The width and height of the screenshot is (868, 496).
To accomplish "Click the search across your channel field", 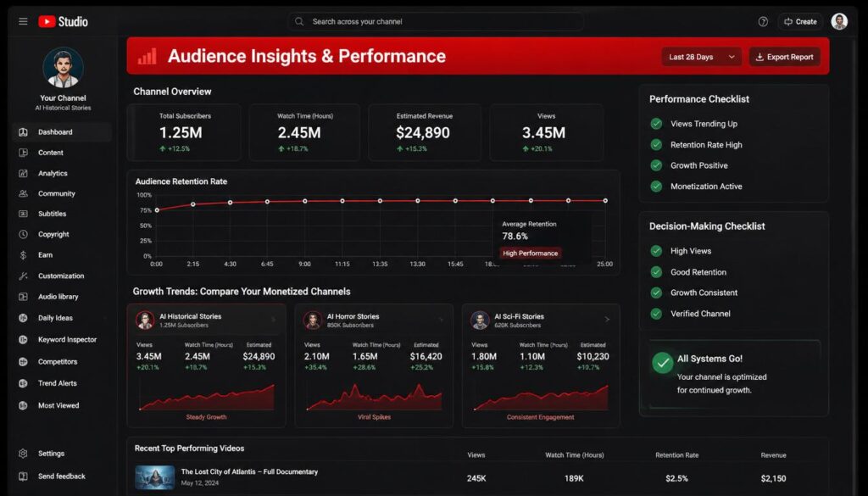I will pos(435,21).
